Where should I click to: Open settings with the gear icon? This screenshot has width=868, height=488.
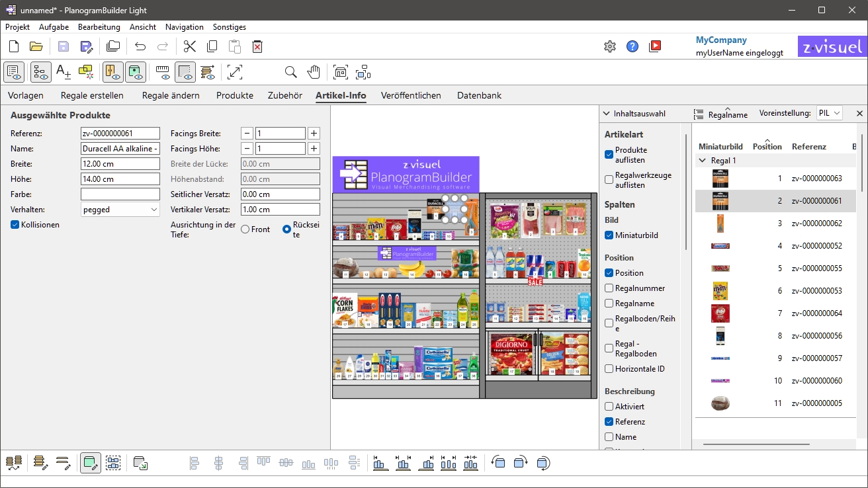click(610, 46)
